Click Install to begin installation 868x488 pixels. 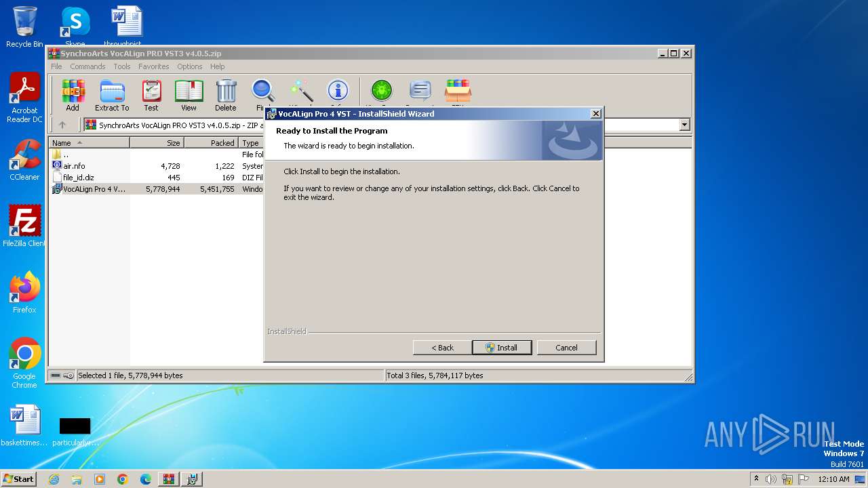[502, 348]
